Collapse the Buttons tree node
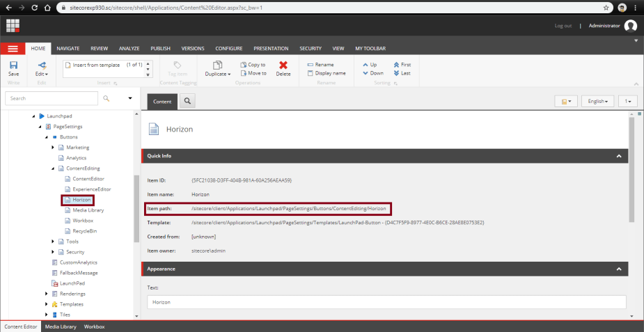Image resolution: width=644 pixels, height=332 pixels. pos(47,137)
